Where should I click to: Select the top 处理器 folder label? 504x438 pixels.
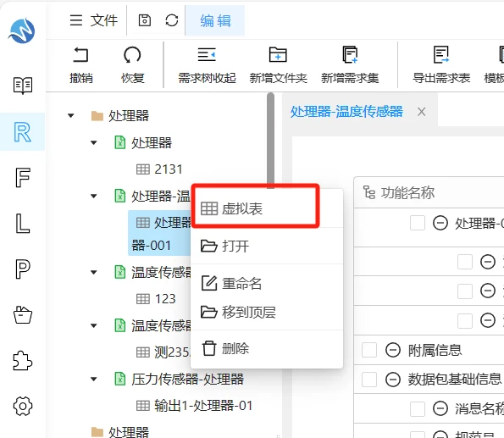click(128, 116)
